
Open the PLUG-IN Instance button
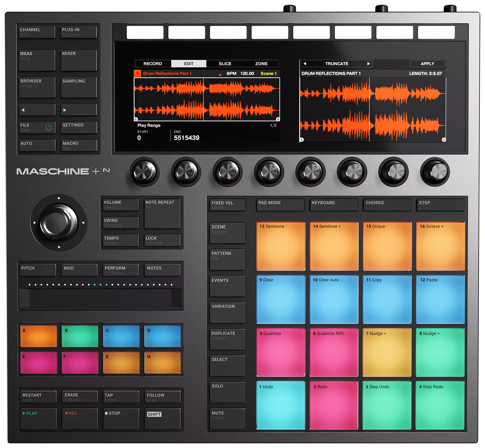(79, 32)
